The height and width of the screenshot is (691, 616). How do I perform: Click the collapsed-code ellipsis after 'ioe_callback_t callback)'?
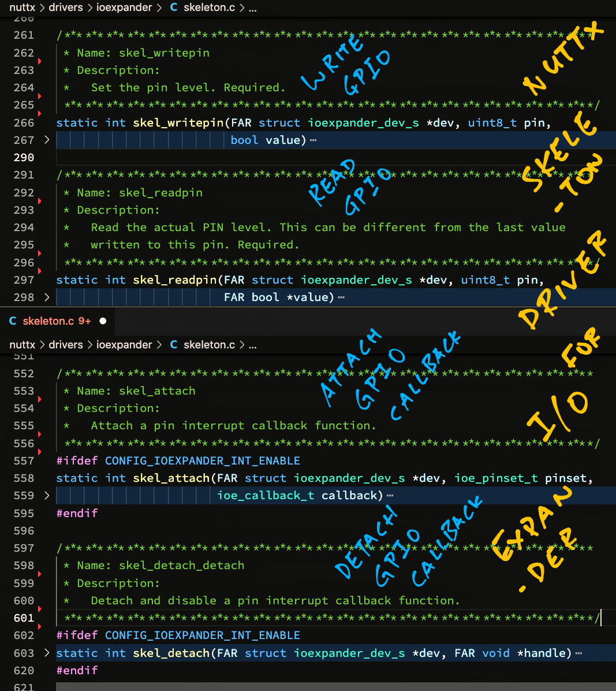click(x=390, y=496)
